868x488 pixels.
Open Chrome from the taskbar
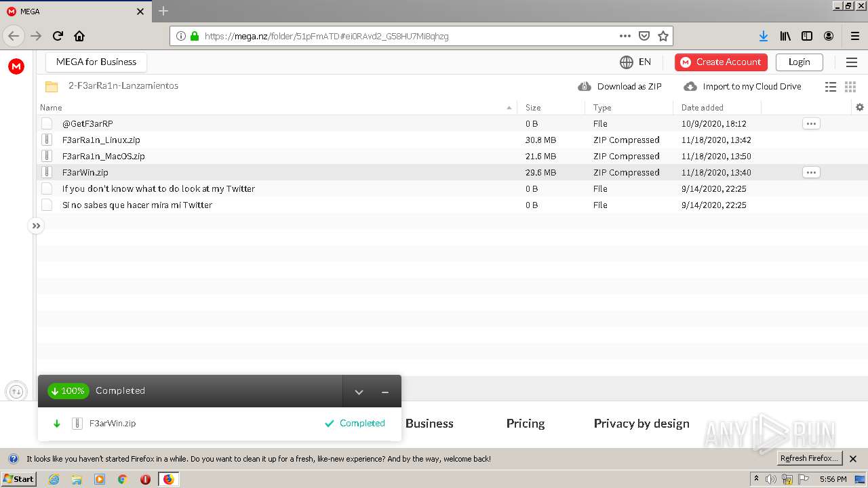[123, 479]
